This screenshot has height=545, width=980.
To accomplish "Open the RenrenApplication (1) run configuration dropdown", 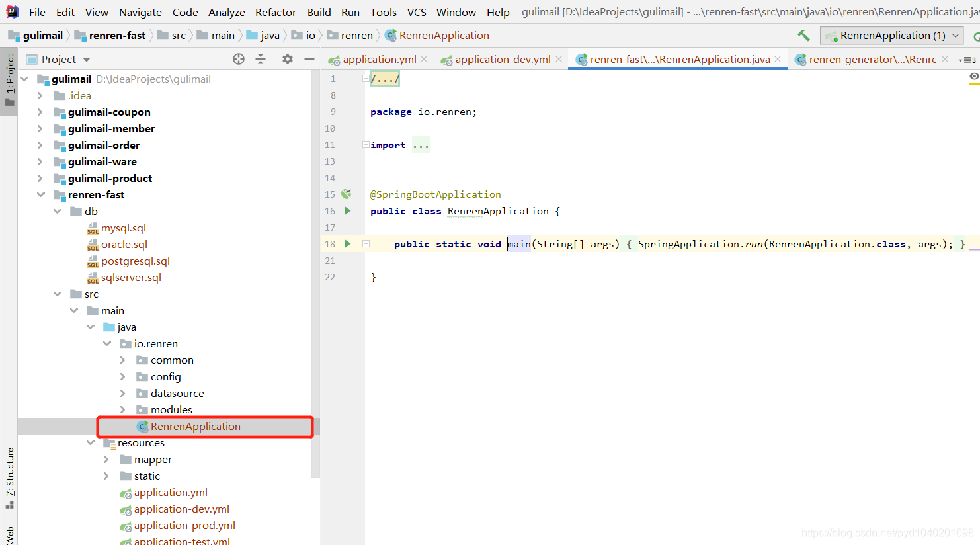I will tap(891, 35).
